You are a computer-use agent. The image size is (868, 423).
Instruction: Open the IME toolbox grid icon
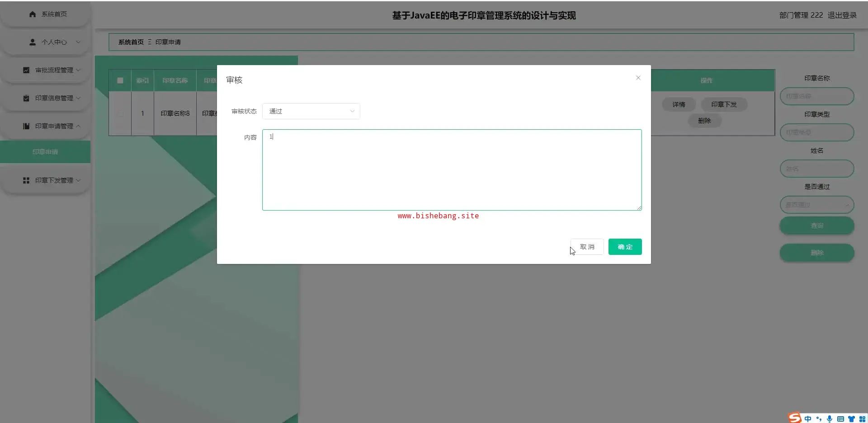pos(862,419)
